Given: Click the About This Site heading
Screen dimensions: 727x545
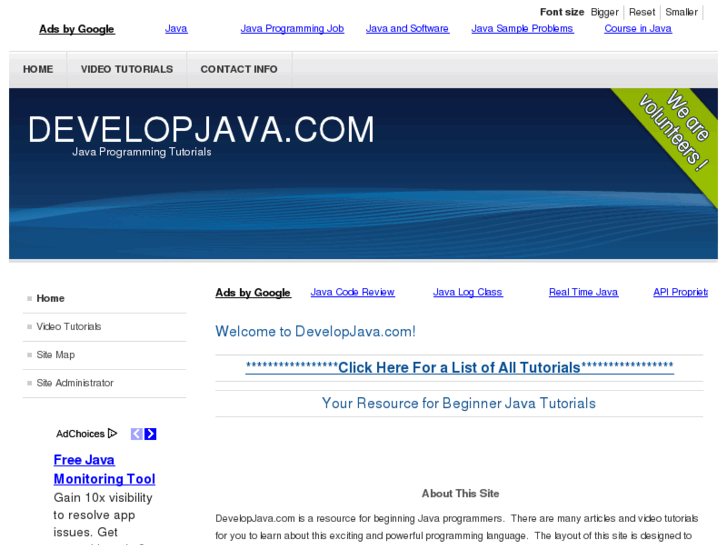Looking at the screenshot, I should pyautogui.click(x=460, y=494).
